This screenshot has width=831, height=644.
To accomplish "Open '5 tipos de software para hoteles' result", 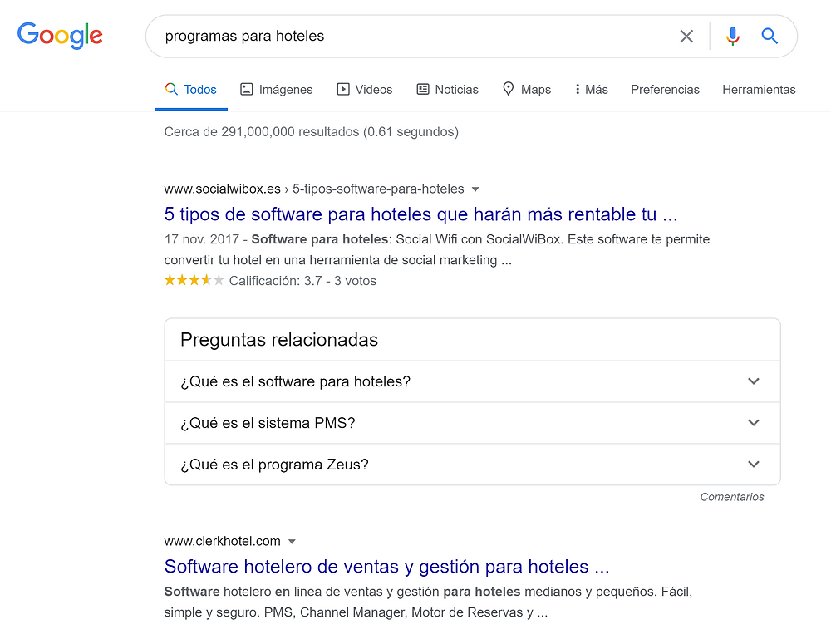I will pyautogui.click(x=420, y=214).
